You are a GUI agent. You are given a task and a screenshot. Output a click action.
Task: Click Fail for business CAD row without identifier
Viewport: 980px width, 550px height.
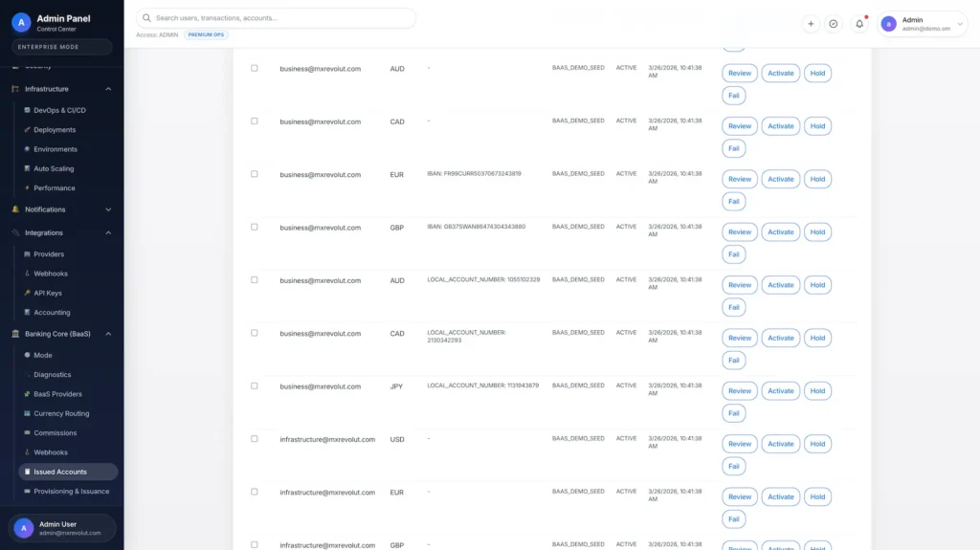pos(734,149)
